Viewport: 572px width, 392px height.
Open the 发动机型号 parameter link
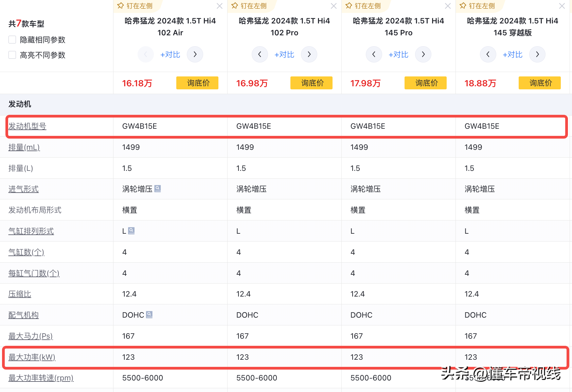point(28,126)
